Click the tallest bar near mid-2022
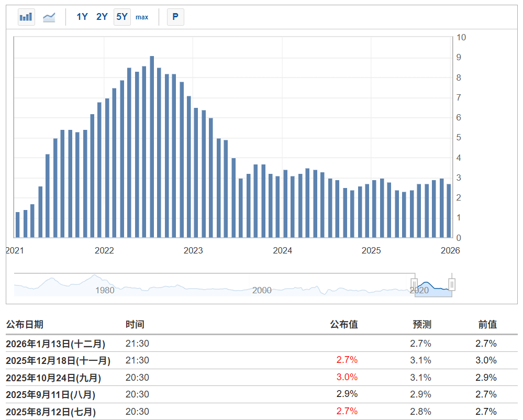 click(152, 147)
